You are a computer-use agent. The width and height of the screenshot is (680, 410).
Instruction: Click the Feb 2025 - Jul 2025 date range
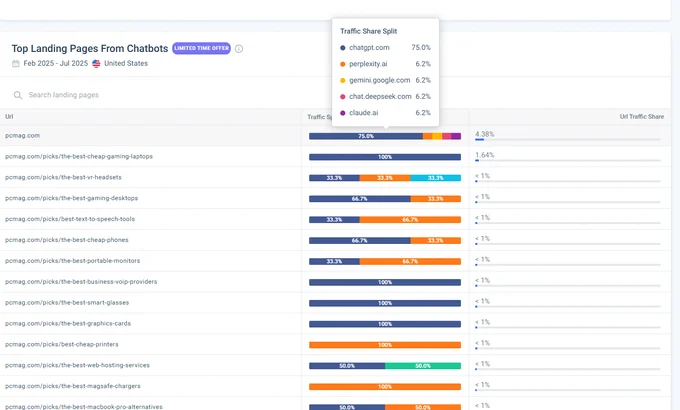click(56, 63)
